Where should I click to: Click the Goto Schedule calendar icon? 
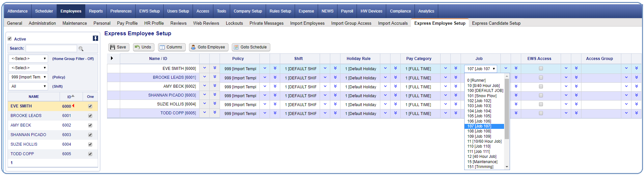236,47
